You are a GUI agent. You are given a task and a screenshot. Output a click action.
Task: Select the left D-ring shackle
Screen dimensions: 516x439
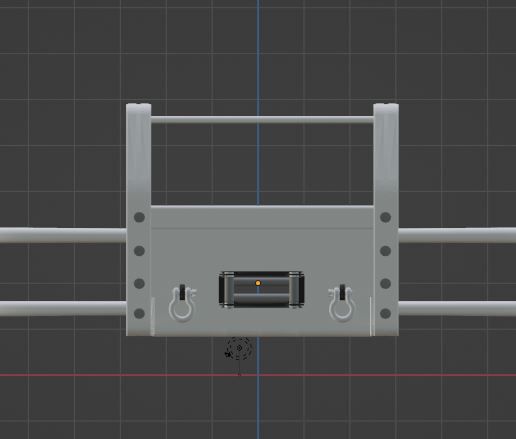pos(182,303)
